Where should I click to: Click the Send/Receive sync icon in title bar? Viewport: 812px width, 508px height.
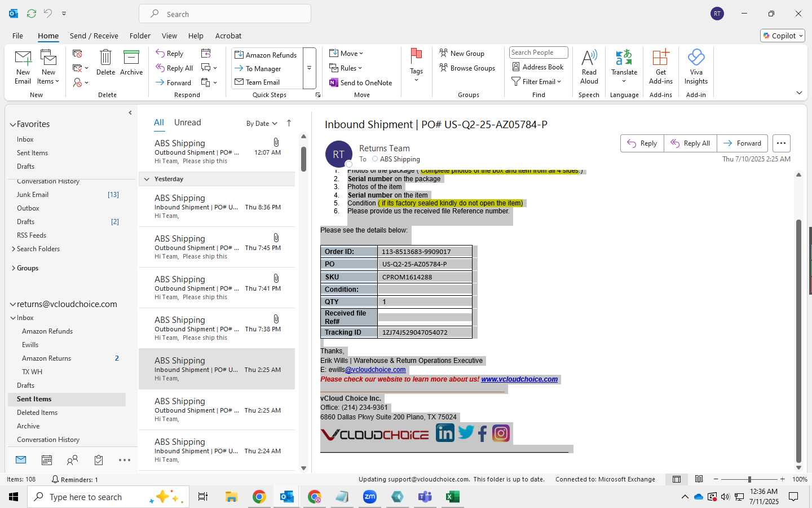(32, 13)
